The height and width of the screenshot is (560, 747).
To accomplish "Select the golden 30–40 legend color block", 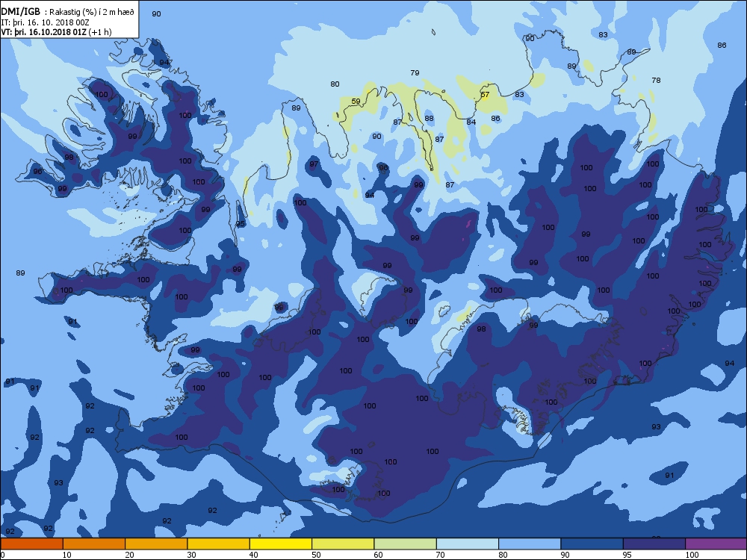I will [x=219, y=544].
